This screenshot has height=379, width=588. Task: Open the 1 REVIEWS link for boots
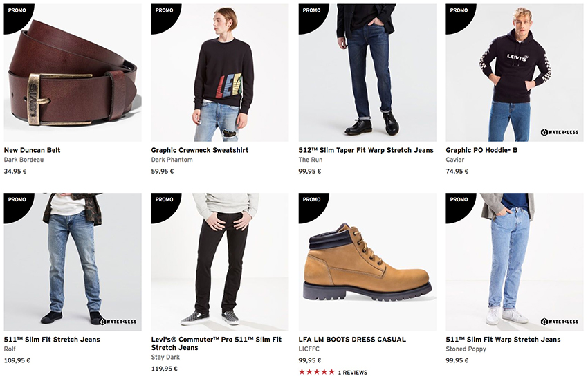click(x=352, y=372)
